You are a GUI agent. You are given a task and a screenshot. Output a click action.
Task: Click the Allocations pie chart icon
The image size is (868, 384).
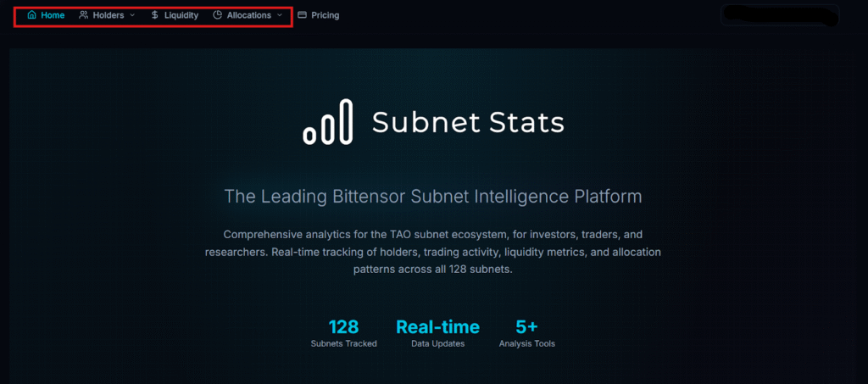(218, 15)
